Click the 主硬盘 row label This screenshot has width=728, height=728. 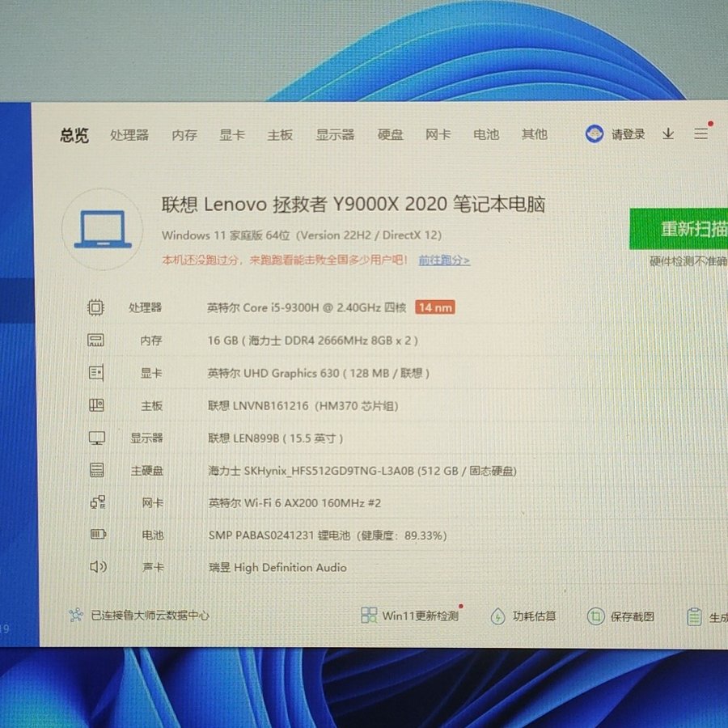click(x=147, y=471)
